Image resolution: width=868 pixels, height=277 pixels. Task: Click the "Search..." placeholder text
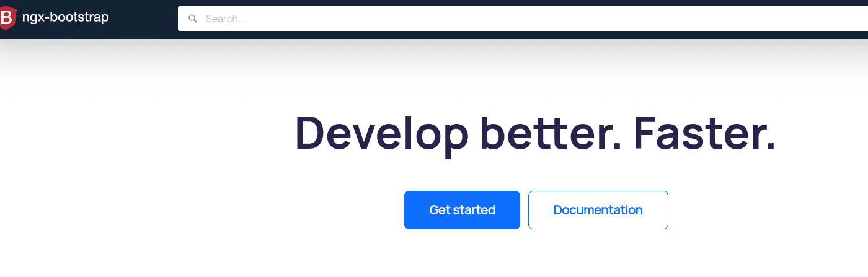click(x=226, y=19)
